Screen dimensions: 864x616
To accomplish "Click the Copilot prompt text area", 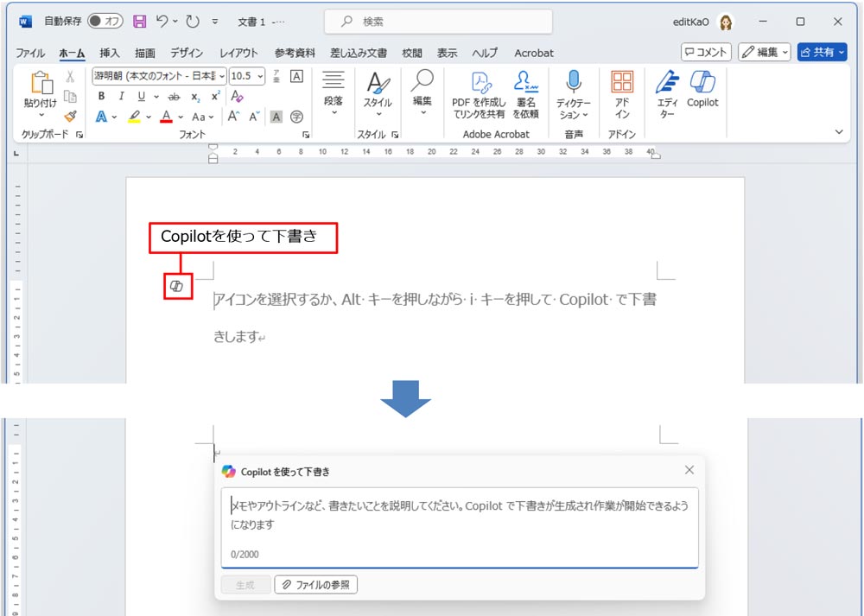I will [x=460, y=527].
